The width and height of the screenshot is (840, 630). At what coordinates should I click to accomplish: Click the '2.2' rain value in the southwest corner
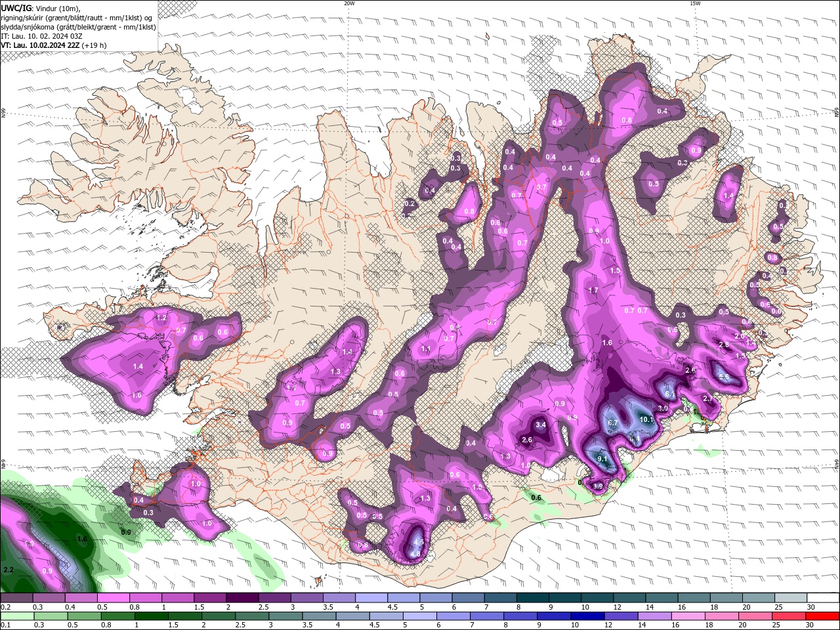(x=9, y=570)
